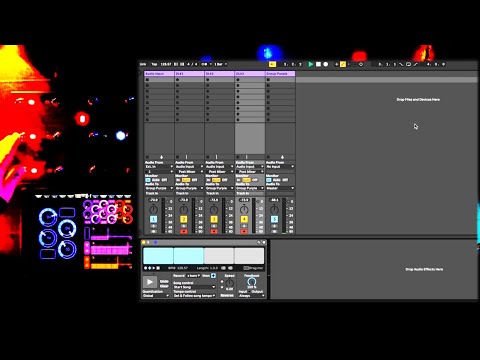Open track 3's Post Mixer dropdown
The image size is (480, 360).
220,172
